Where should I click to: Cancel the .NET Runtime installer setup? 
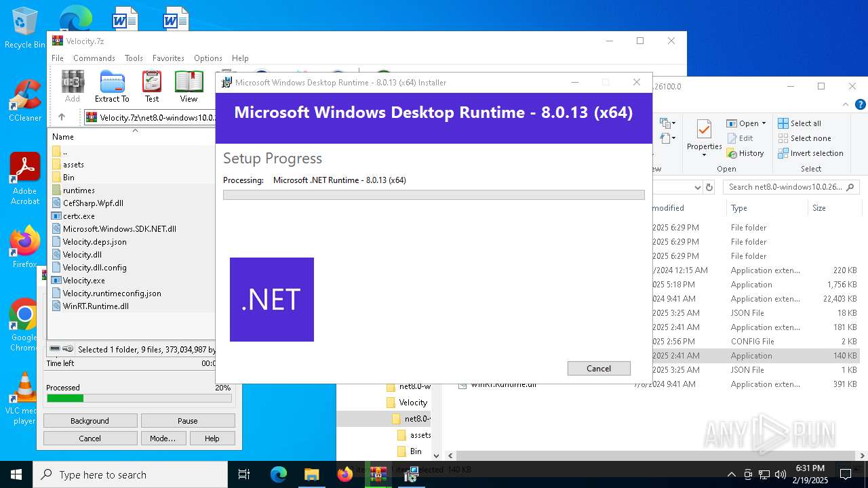(599, 368)
